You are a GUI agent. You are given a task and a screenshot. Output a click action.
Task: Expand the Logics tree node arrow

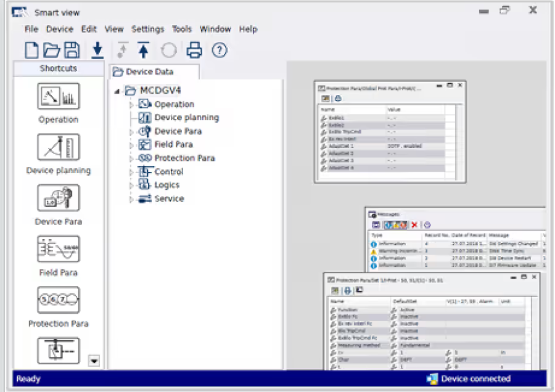coord(131,186)
